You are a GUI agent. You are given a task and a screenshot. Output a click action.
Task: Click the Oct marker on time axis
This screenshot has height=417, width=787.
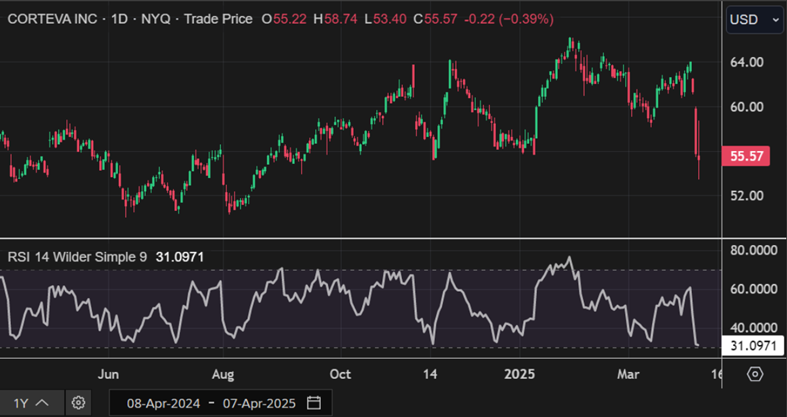pos(341,374)
